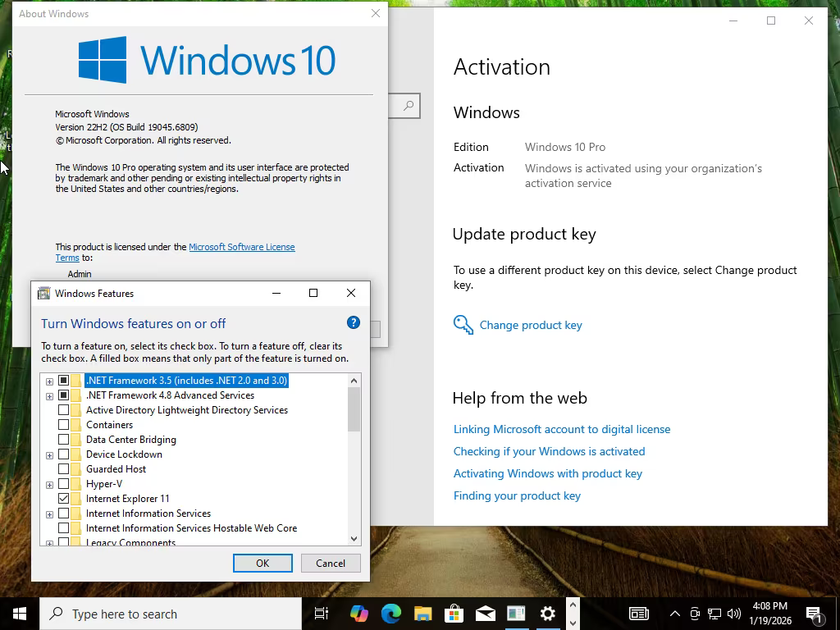This screenshot has height=630, width=840.
Task: Select the Internet Explorer 11 row text
Action: coord(127,498)
